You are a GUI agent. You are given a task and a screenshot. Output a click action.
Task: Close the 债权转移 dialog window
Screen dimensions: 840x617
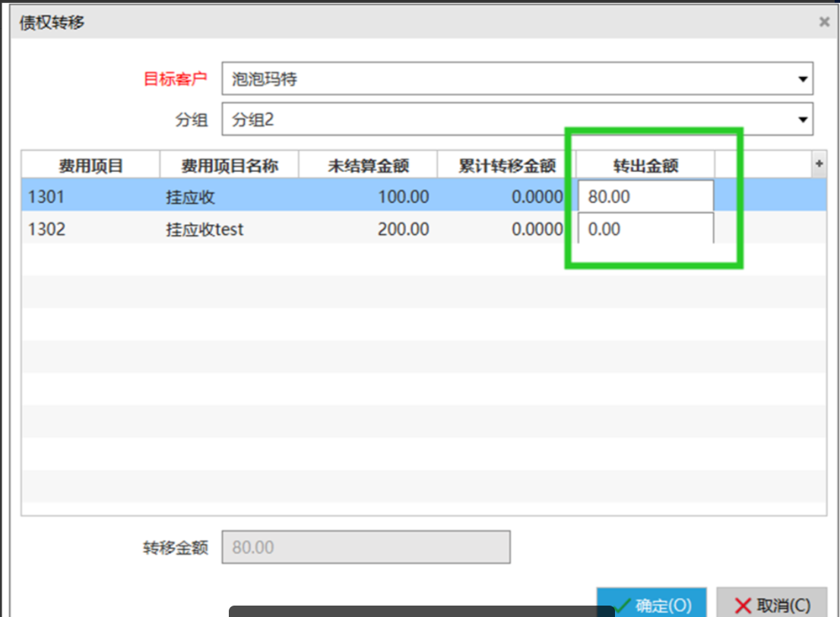click(x=823, y=22)
